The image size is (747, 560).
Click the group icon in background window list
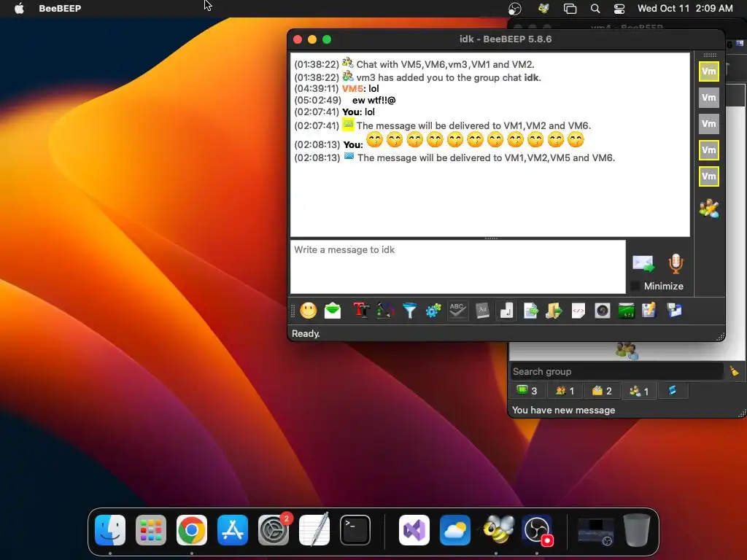pyautogui.click(x=627, y=351)
